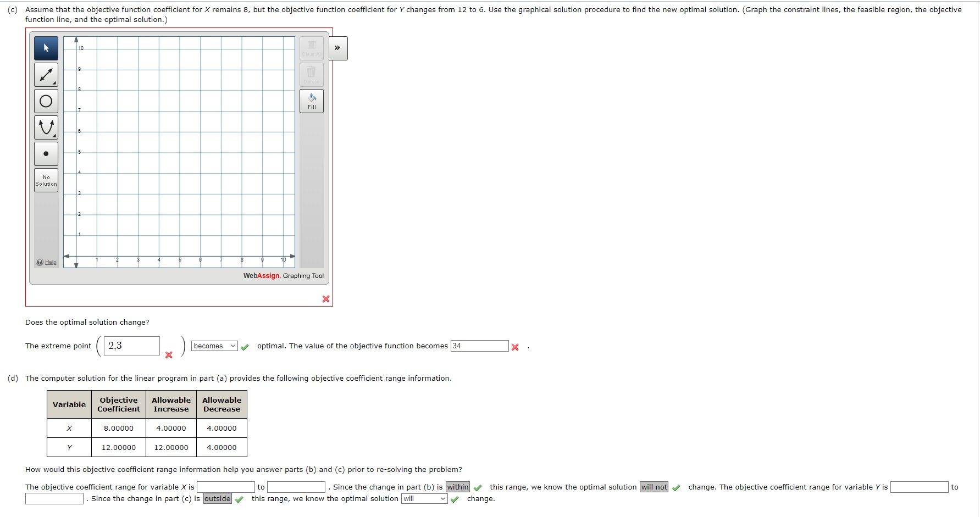
Task: Select the circle drawing tool
Action: point(46,101)
